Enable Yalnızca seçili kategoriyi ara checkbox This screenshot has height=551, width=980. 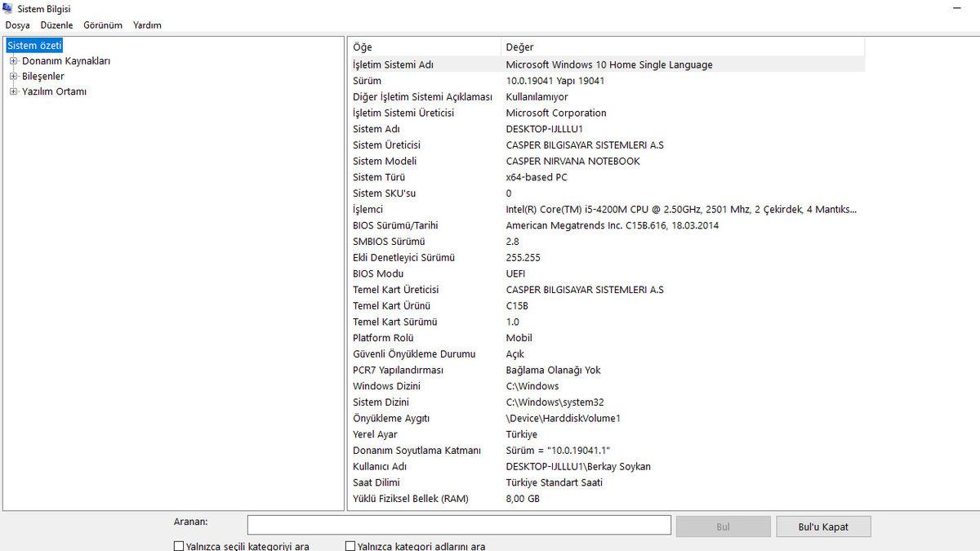[179, 546]
